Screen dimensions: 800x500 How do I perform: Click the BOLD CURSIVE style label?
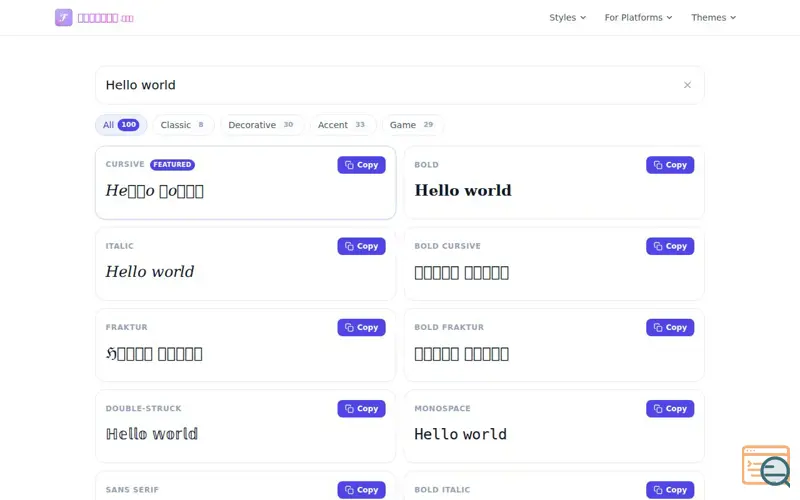click(447, 246)
